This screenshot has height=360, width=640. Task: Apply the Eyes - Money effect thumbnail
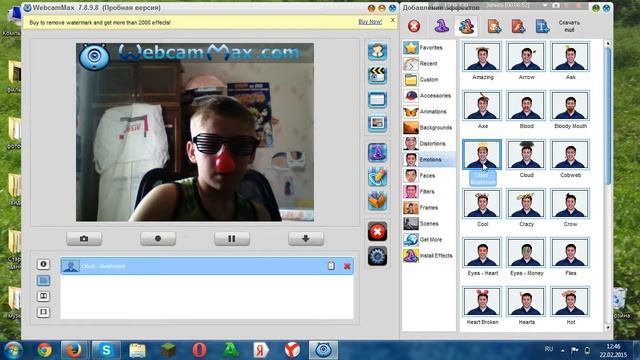[526, 252]
